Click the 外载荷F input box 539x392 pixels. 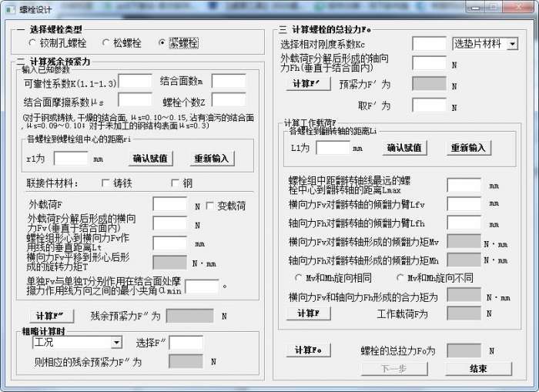(170, 204)
